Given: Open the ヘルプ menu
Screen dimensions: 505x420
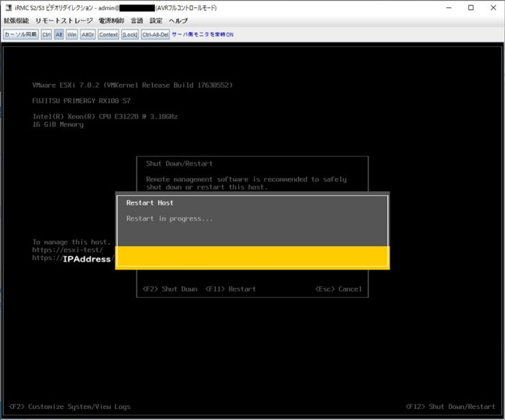Looking at the screenshot, I should point(178,21).
